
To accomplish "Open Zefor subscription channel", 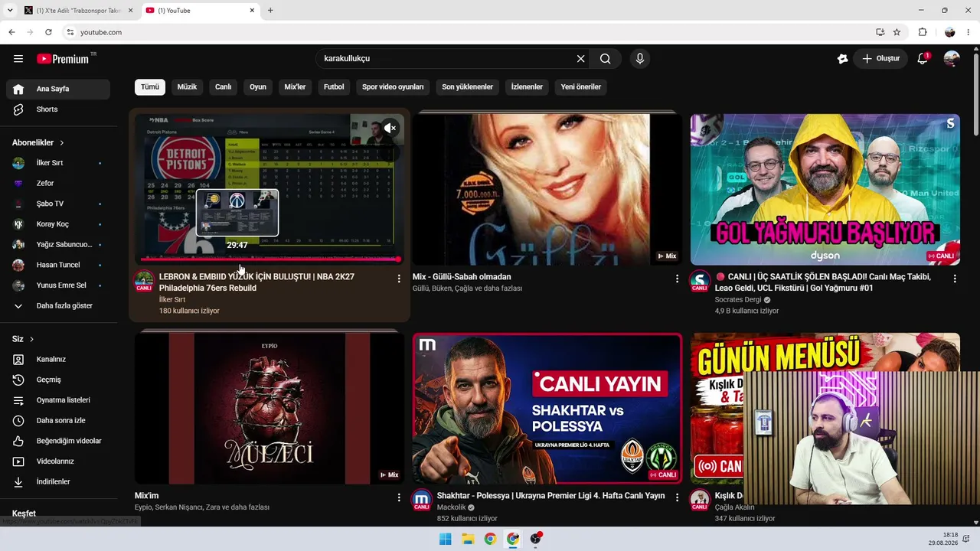I will pyautogui.click(x=58, y=184).
